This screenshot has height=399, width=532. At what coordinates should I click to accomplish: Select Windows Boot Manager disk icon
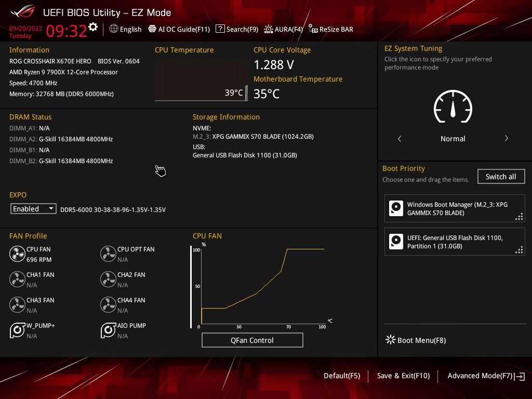[x=396, y=208]
